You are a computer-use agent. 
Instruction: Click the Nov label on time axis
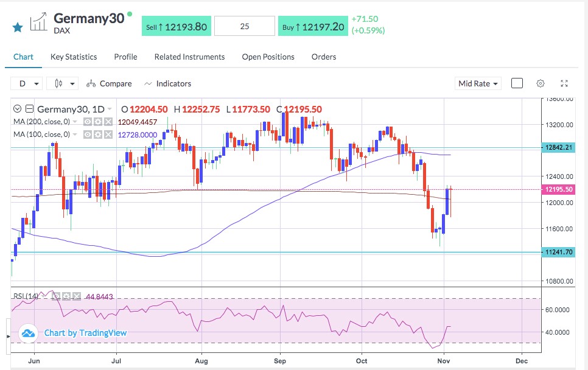(444, 361)
